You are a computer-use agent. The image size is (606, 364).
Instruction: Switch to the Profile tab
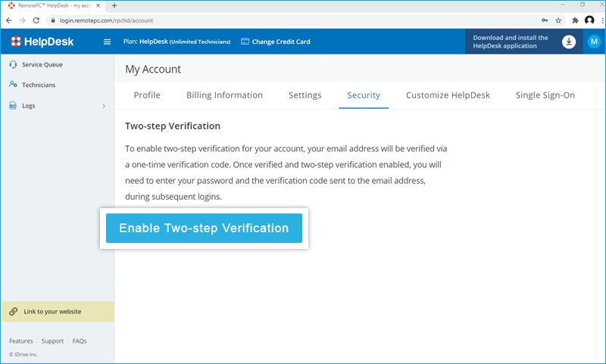point(147,95)
